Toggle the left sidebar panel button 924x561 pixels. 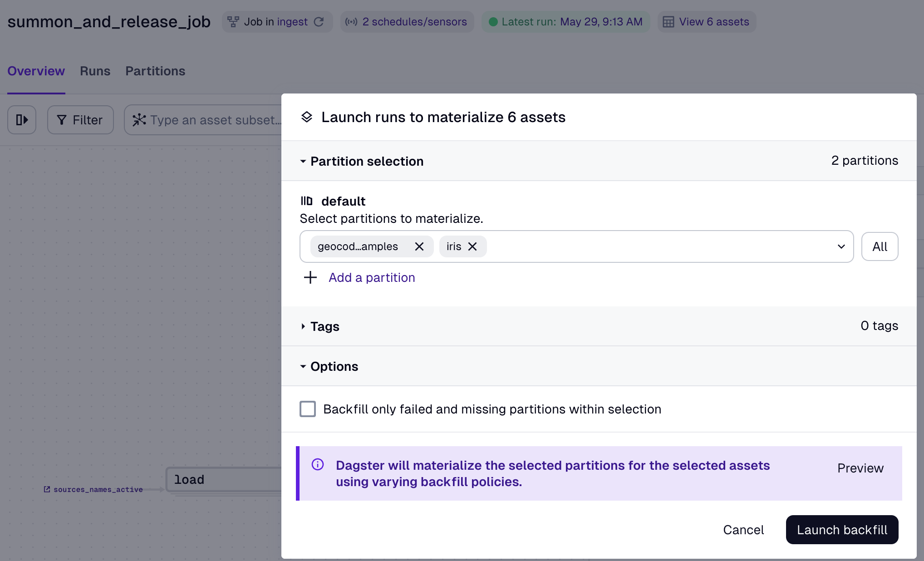click(x=22, y=120)
